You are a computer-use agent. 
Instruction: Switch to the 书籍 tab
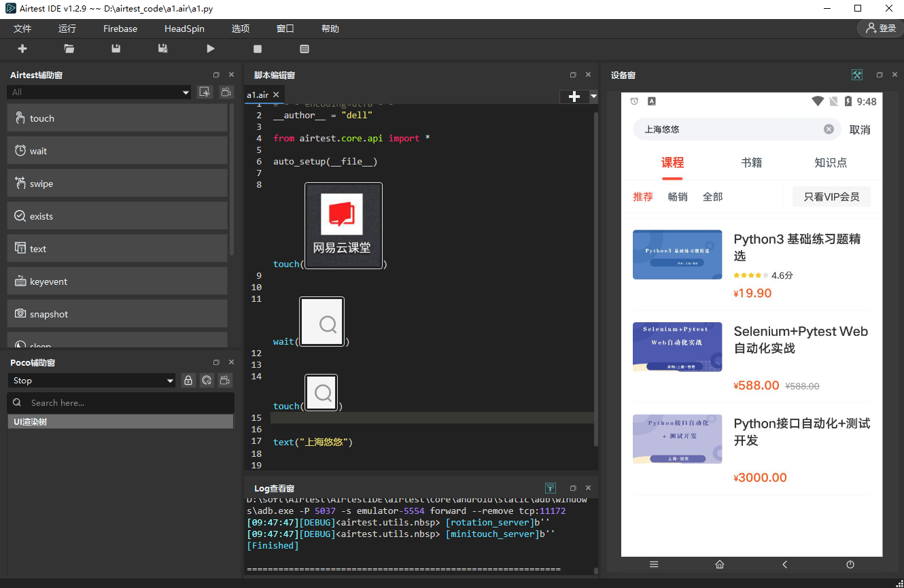tap(752, 163)
